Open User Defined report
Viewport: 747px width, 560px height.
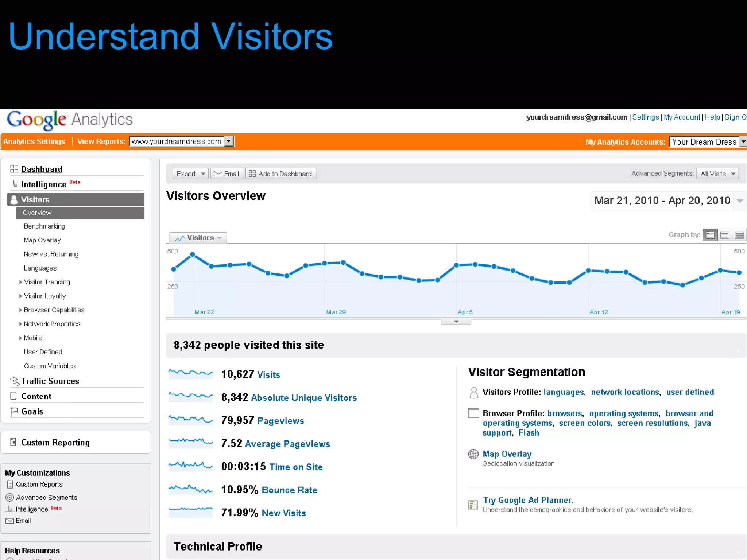(x=43, y=352)
